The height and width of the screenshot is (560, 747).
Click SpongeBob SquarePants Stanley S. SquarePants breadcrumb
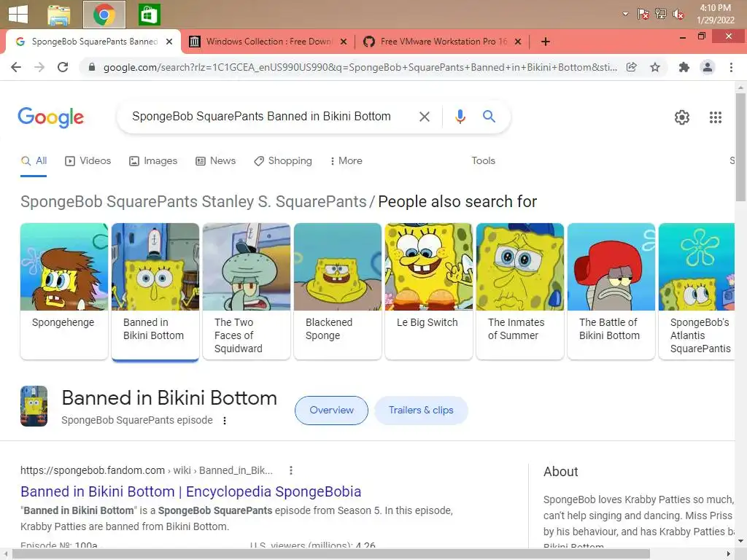pyautogui.click(x=193, y=202)
